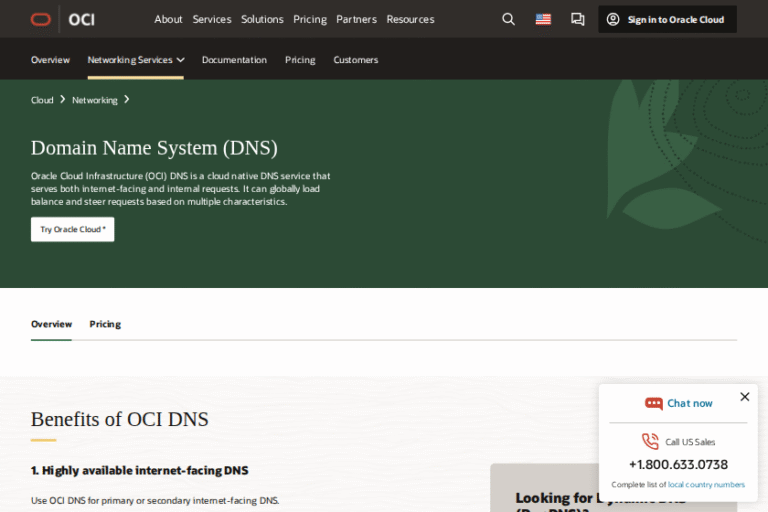Open the Services menu in top navigation
Screen dimensions: 768x512
pyautogui.click(x=211, y=19)
